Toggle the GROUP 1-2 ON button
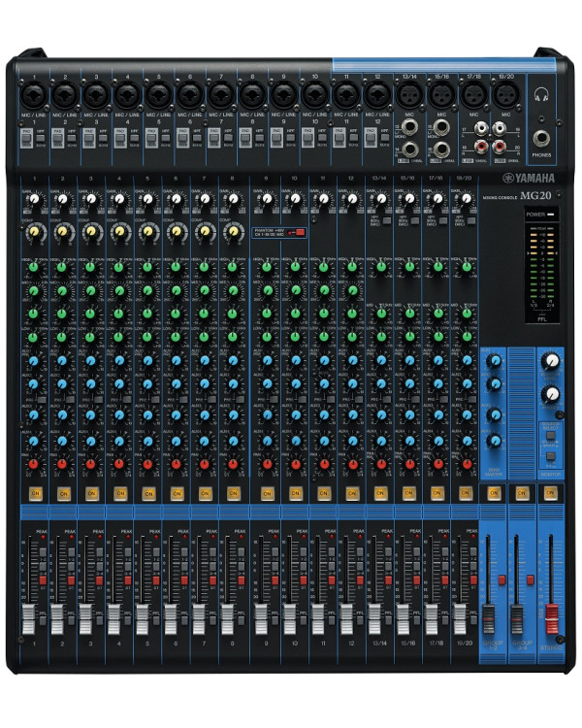Image resolution: width=582 pixels, height=728 pixels. coord(494,492)
